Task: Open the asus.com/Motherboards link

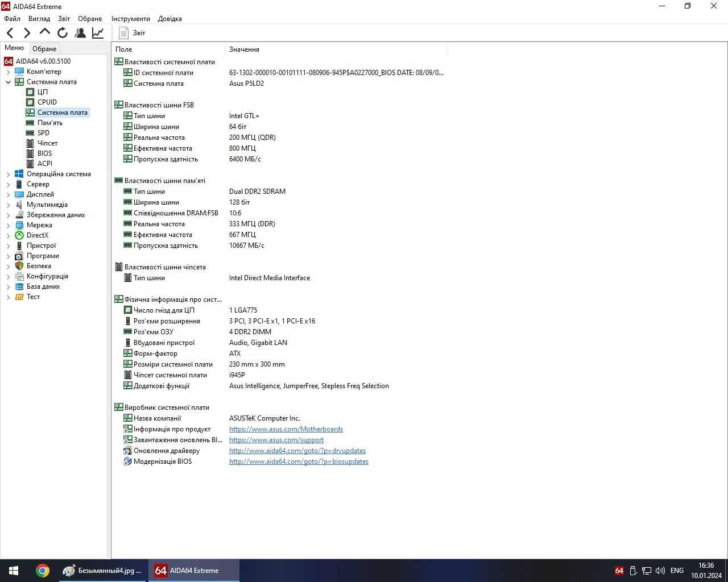Action: (286, 429)
